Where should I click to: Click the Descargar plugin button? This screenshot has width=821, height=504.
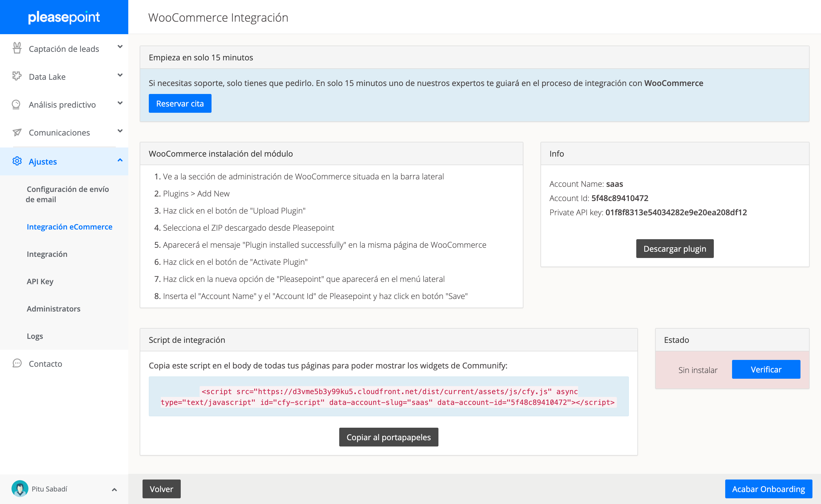pyautogui.click(x=674, y=249)
